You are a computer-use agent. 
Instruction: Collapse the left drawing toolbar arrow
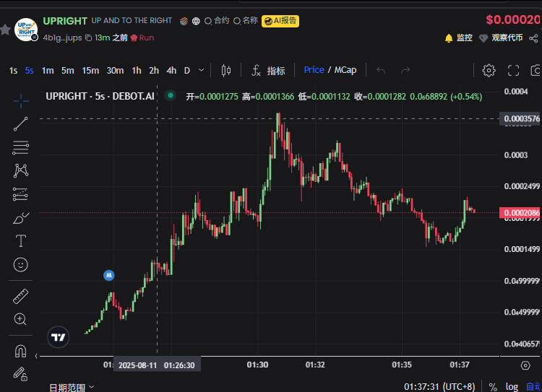click(x=36, y=356)
